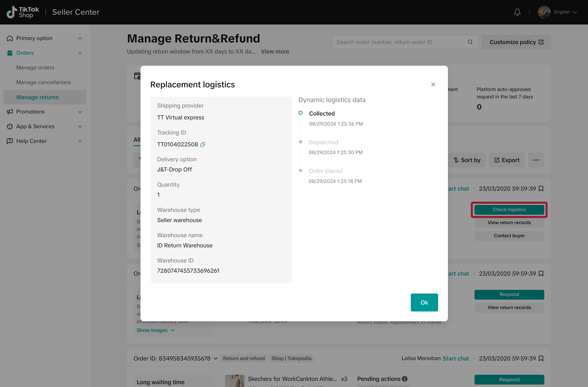
Task: Close the Replacement logistics dialog
Action: coord(433,85)
